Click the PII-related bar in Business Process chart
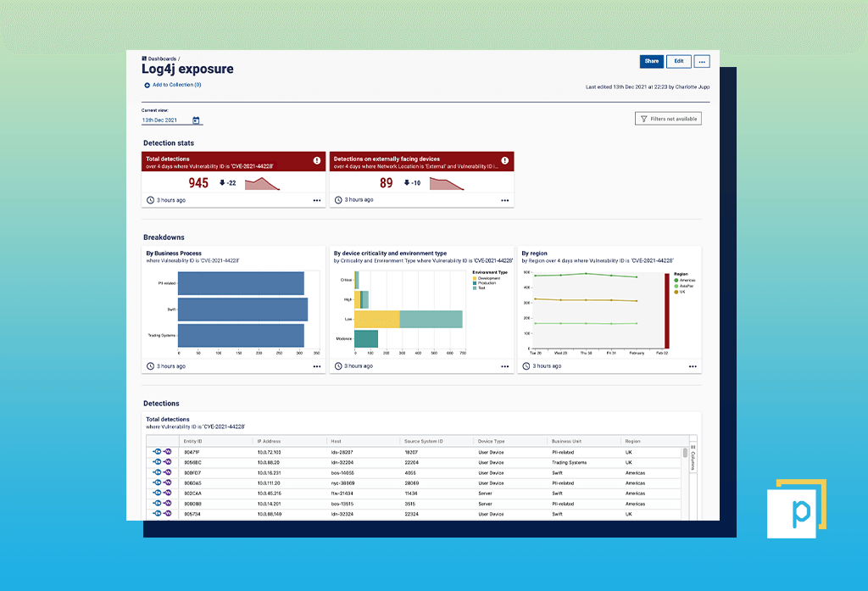This screenshot has width=868, height=591. click(241, 283)
